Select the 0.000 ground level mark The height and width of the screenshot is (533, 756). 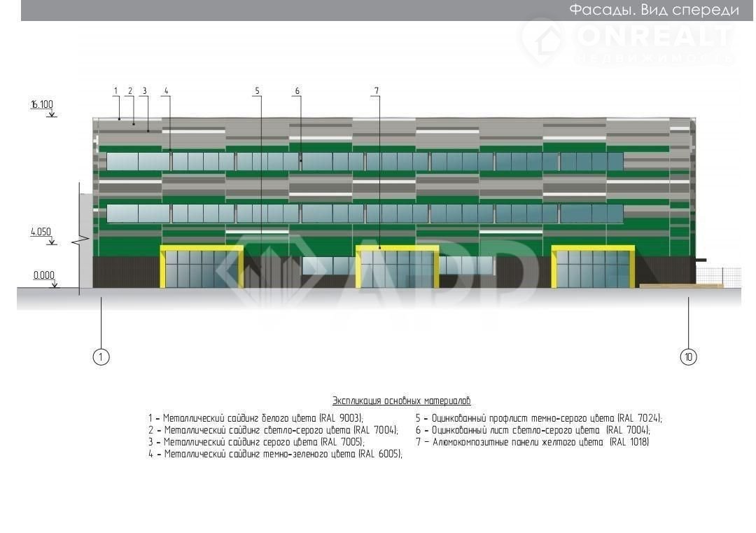click(x=43, y=275)
